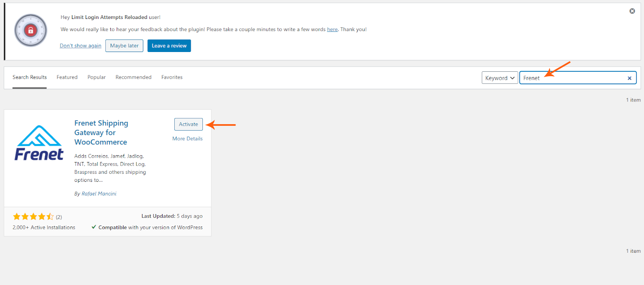
Task: Activate the Frenet Shipping Gateway plugin
Action: coord(188,124)
